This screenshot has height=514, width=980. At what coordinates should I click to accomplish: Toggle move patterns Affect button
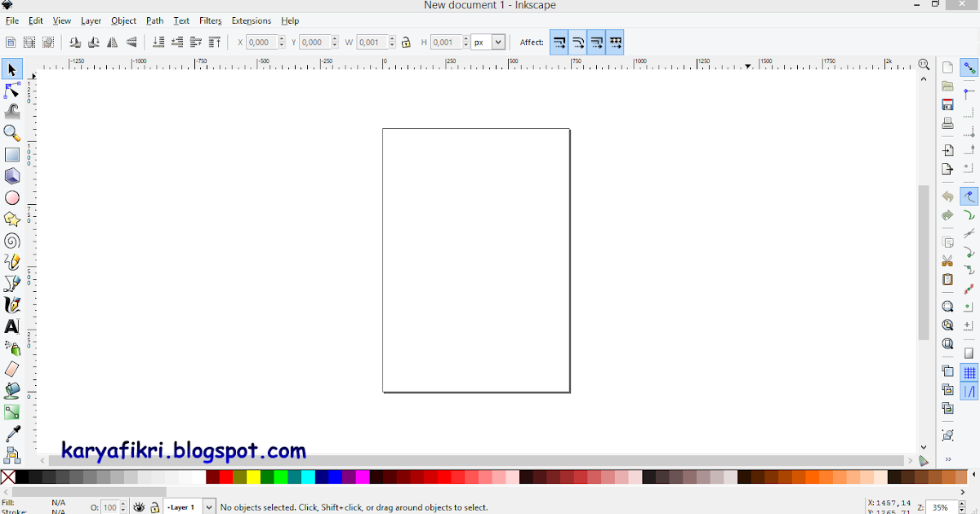coord(615,42)
